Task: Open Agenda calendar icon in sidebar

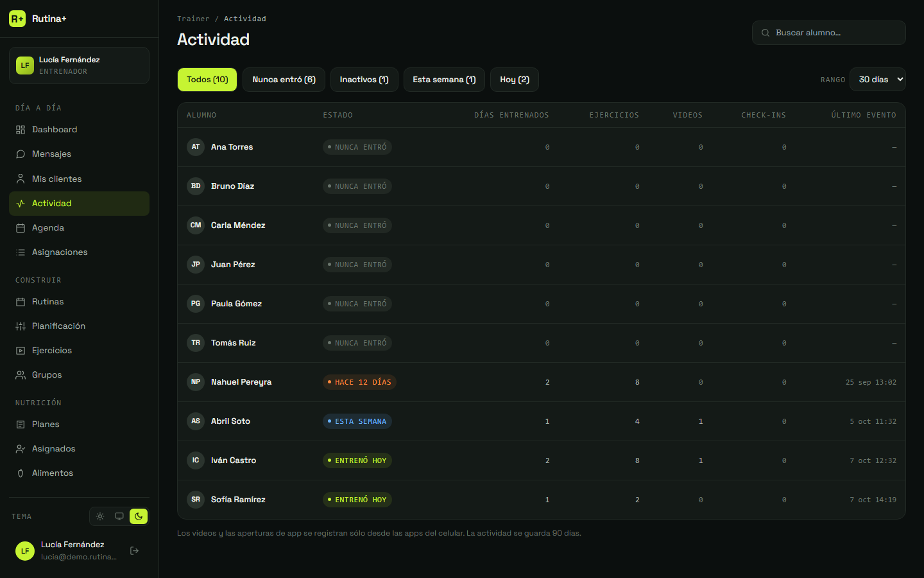Action: [21, 228]
